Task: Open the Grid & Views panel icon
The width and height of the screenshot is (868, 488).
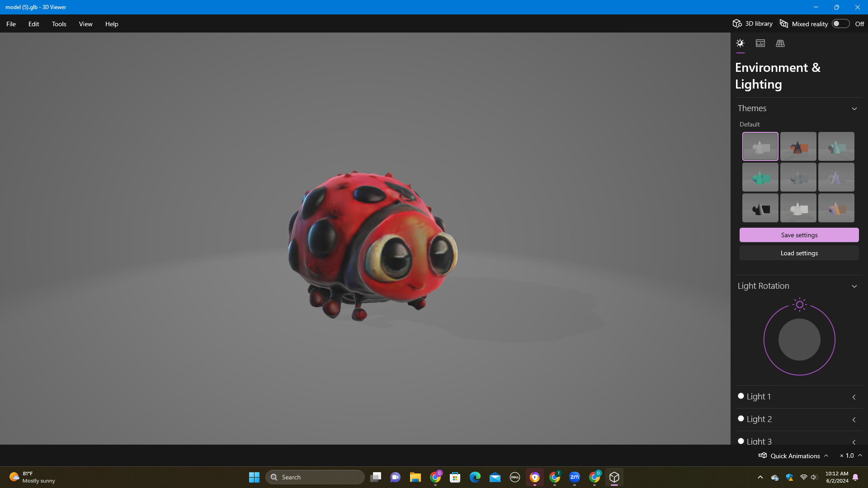Action: coord(781,43)
